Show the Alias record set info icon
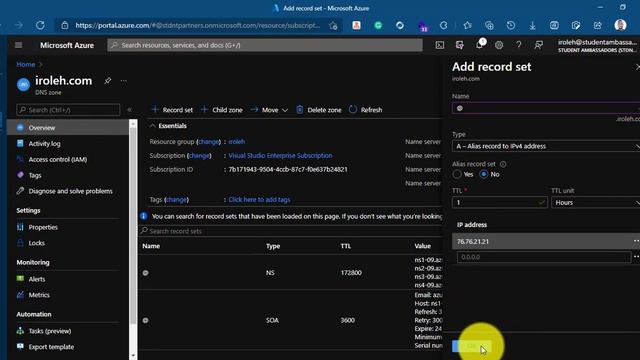640x360 pixels. [503, 164]
